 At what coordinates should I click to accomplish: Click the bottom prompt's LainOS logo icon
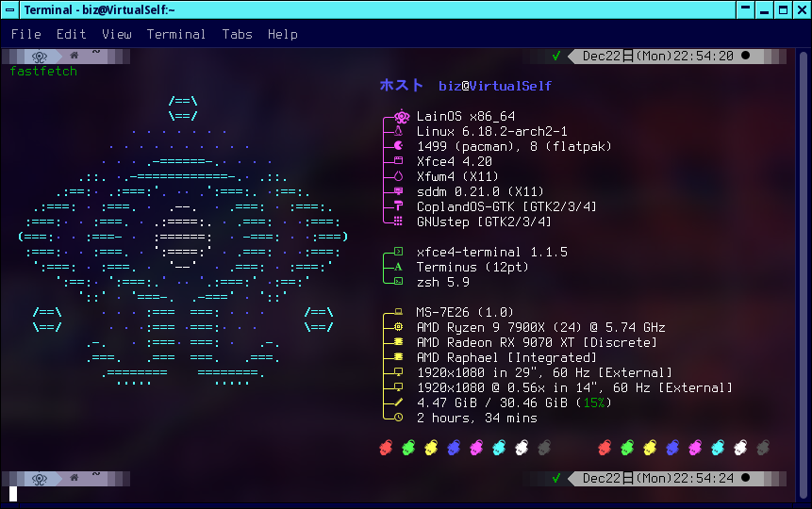(40, 479)
